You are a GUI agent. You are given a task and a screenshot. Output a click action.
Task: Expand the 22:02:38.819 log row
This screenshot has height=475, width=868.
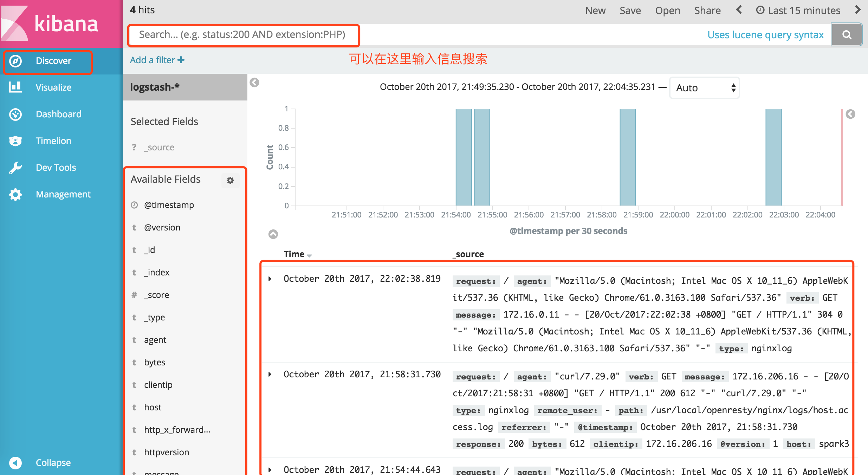(270, 279)
